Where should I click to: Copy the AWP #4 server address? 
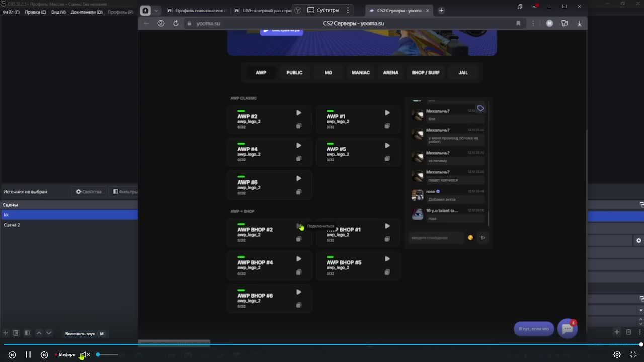coord(298,159)
